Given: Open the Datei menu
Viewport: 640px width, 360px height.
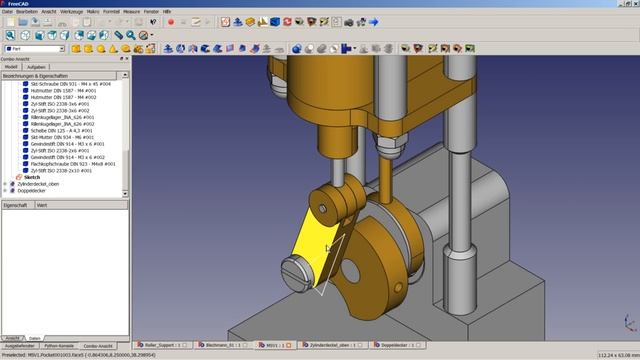Looking at the screenshot, I should tap(7, 11).
